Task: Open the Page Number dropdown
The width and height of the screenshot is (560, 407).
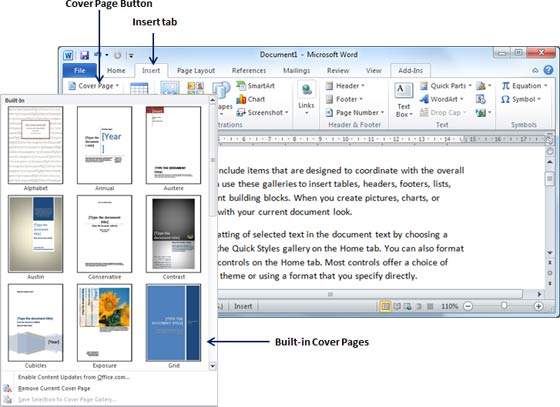Action: tap(355, 112)
